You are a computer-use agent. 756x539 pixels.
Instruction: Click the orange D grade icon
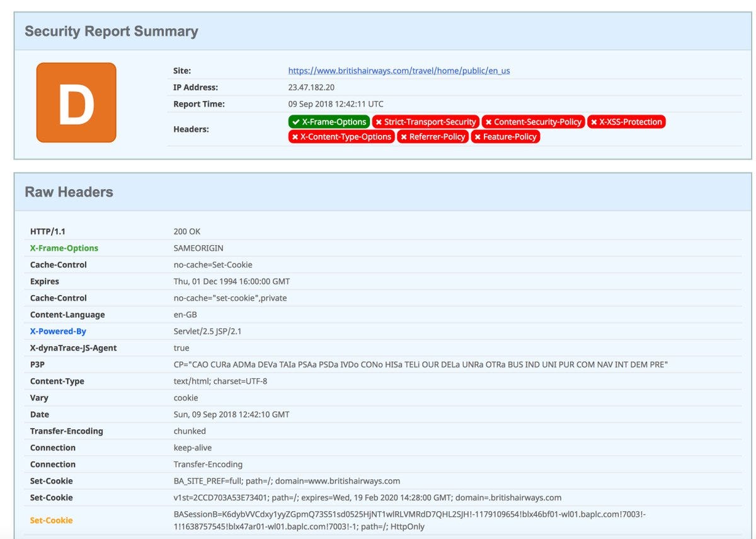point(76,102)
